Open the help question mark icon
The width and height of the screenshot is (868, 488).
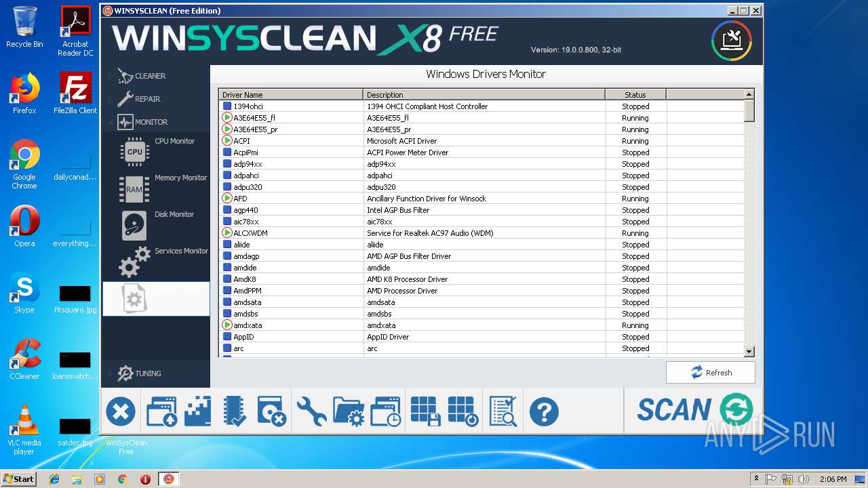coord(544,411)
